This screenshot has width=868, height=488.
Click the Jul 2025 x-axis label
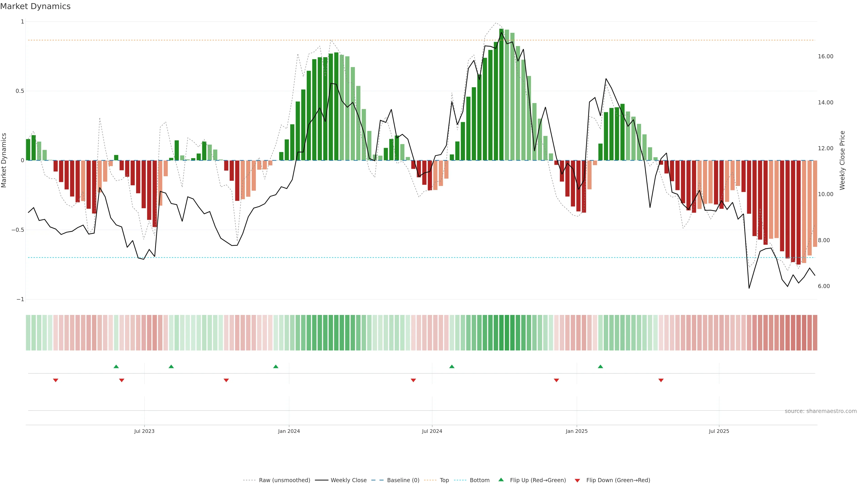point(719,431)
